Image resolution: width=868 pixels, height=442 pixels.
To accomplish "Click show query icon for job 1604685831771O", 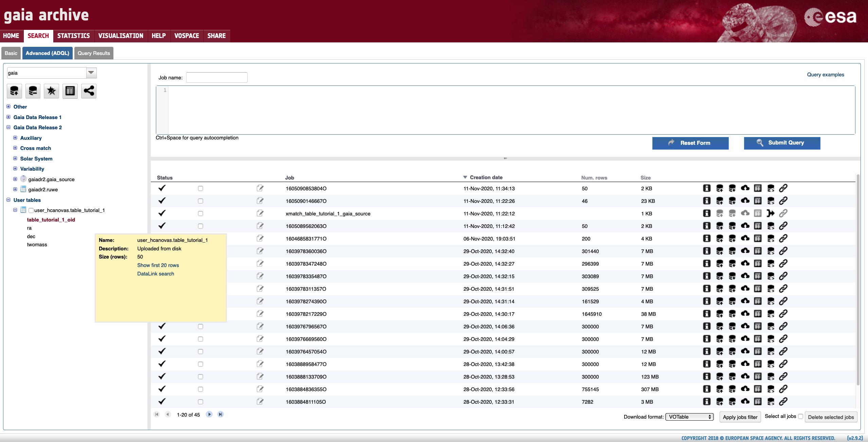I will [x=771, y=238].
